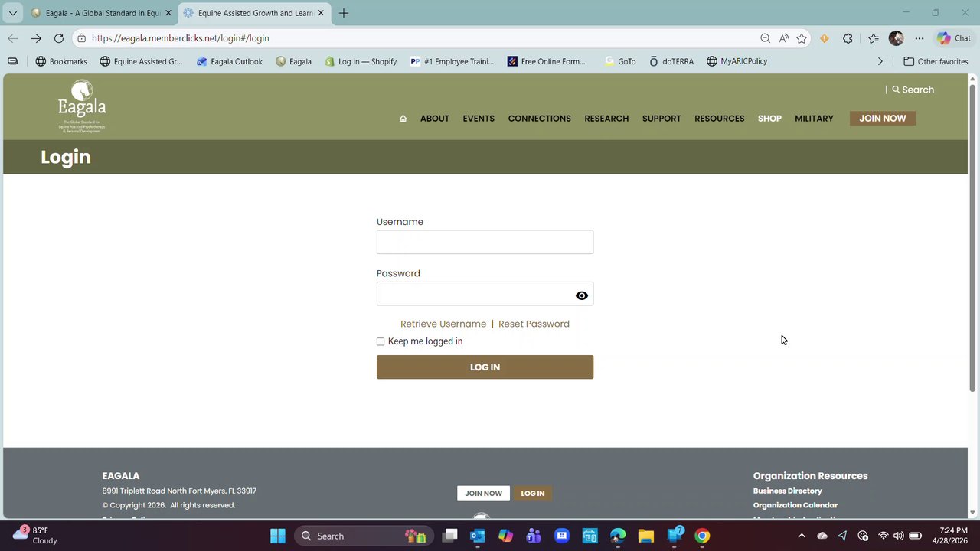Open the Other favorites folder
This screenshot has width=980, height=551.
pos(936,61)
